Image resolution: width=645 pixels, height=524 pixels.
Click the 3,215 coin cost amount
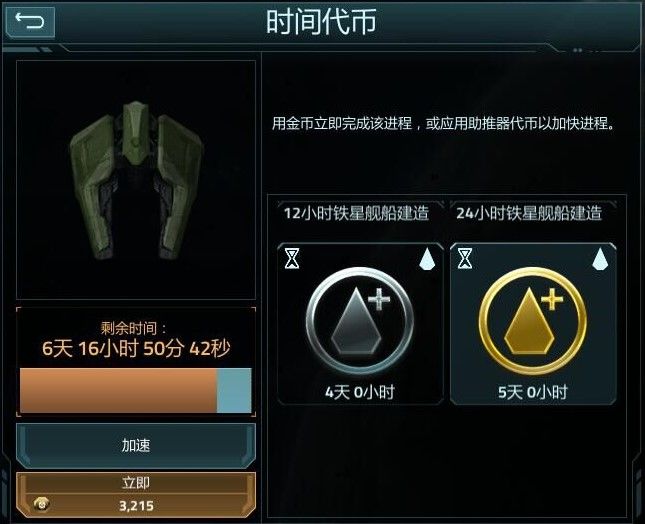pyautogui.click(x=136, y=505)
